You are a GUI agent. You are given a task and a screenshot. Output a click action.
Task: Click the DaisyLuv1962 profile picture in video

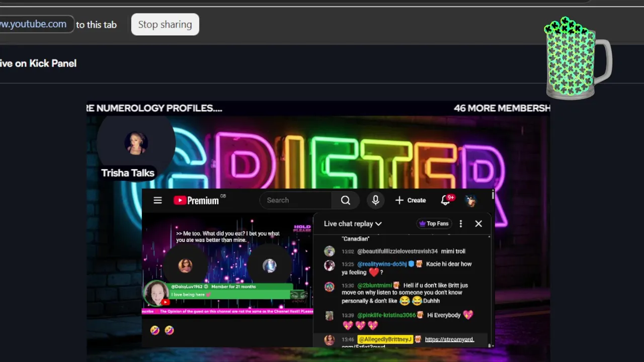[156, 294]
